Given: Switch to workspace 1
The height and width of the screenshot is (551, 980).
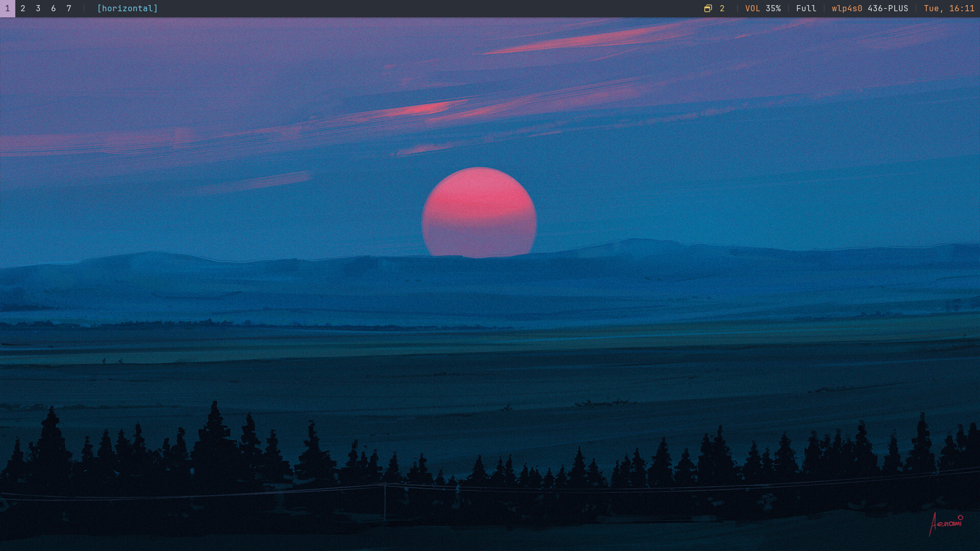Looking at the screenshot, I should click(x=8, y=9).
